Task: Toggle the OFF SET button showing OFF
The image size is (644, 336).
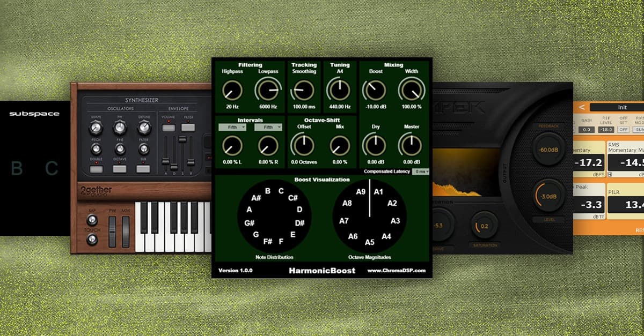Action: click(623, 130)
